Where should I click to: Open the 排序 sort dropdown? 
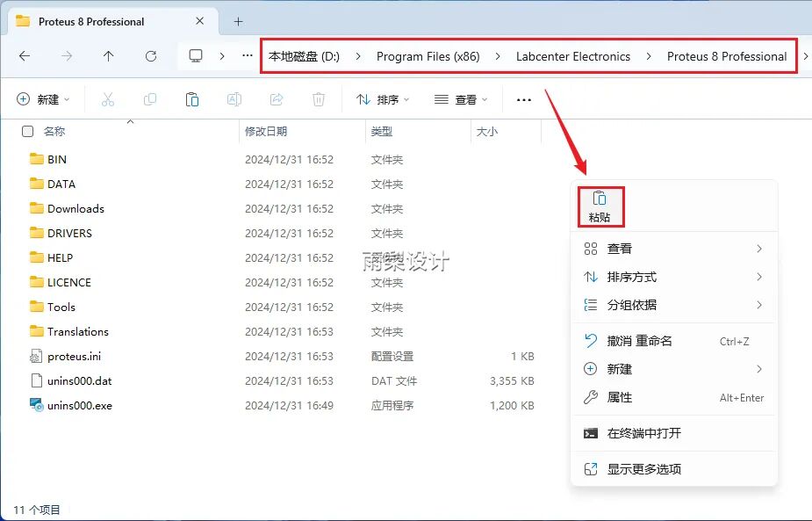coord(383,99)
